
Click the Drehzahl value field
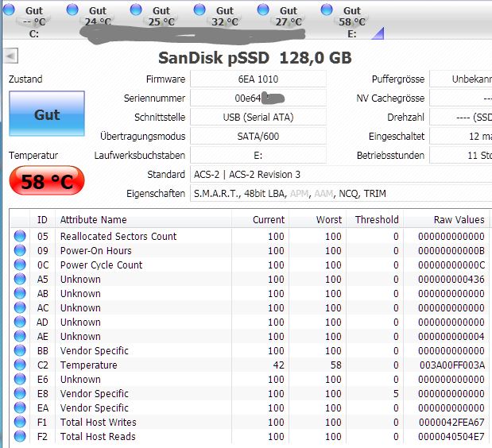[461, 118]
